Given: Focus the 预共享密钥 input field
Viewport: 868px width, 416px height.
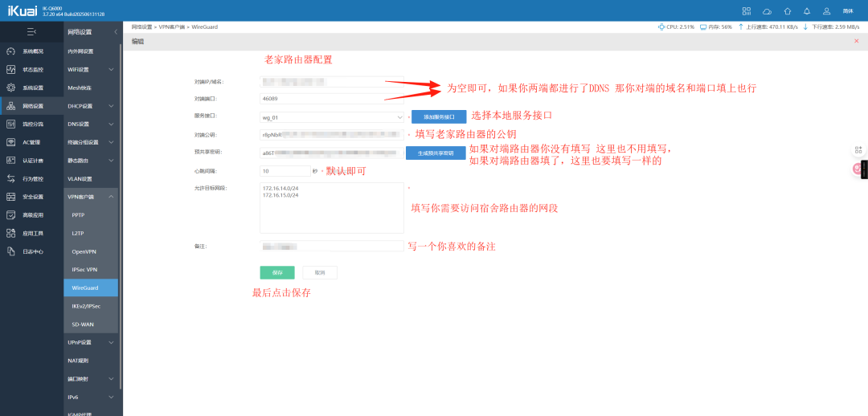Looking at the screenshot, I should pyautogui.click(x=332, y=153).
